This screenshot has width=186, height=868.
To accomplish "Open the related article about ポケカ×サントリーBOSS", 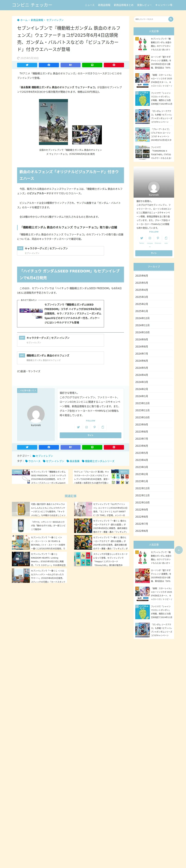I will click(39, 526).
